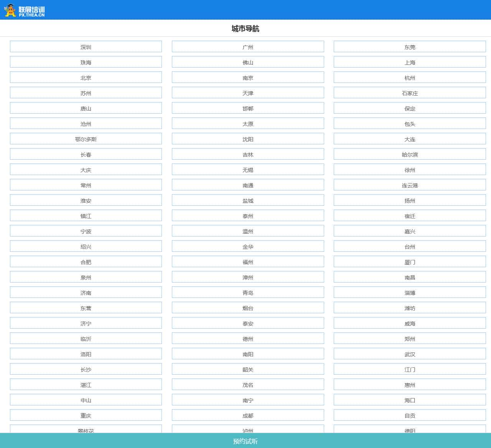Open the 成都 city entry

click(x=248, y=415)
